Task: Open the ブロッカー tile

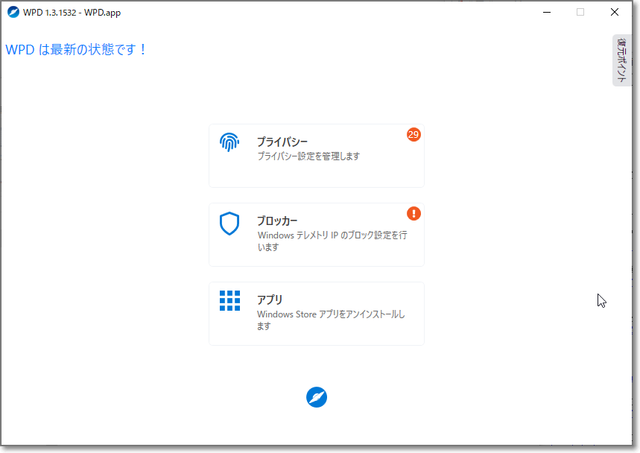Action: pos(316,235)
